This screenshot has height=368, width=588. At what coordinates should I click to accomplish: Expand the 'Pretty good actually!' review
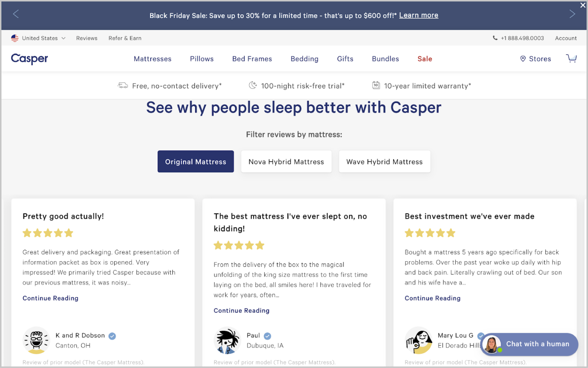pyautogui.click(x=50, y=298)
